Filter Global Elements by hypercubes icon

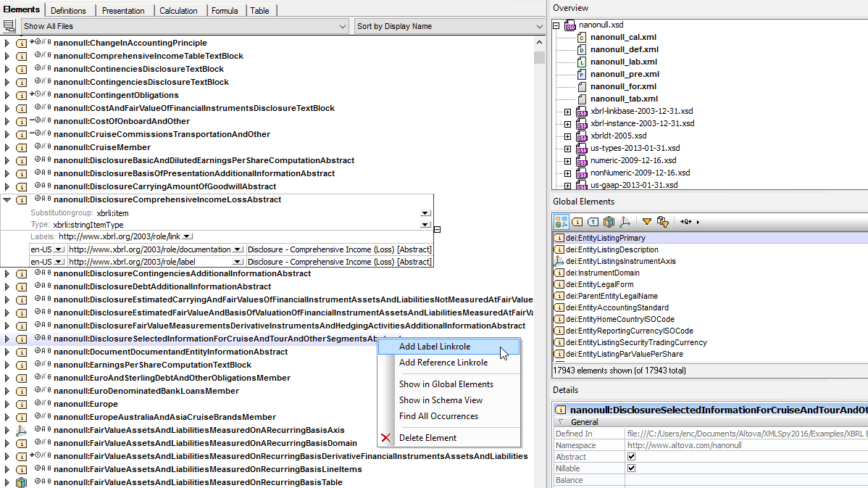pos(609,222)
